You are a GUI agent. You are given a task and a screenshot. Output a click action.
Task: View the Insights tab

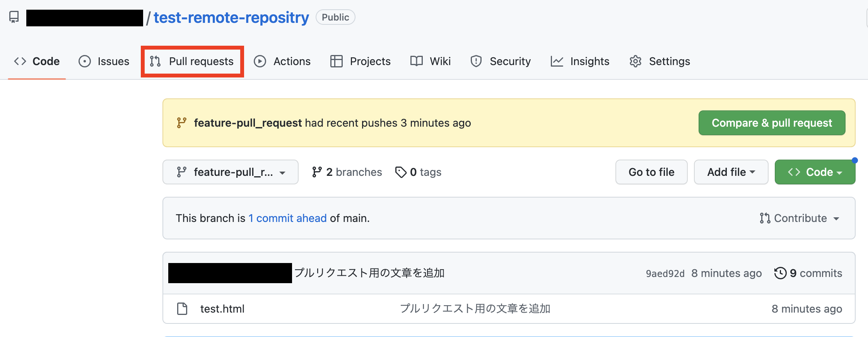click(x=580, y=61)
